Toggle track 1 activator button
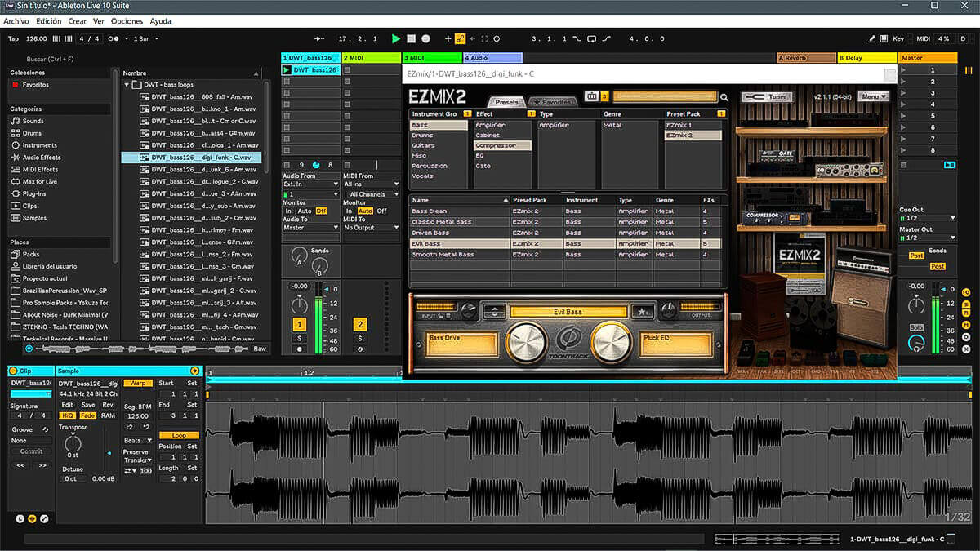 [300, 324]
